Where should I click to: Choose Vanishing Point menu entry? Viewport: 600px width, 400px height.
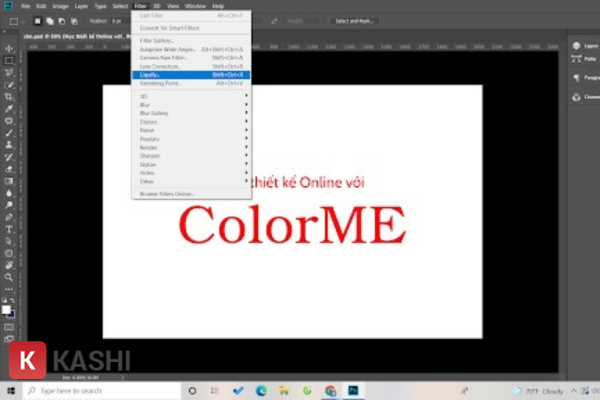point(191,83)
